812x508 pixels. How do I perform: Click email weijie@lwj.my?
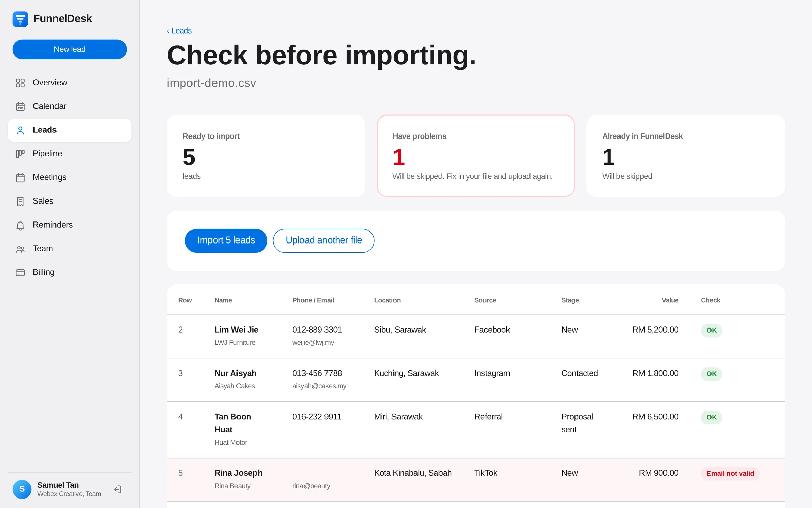[313, 343]
